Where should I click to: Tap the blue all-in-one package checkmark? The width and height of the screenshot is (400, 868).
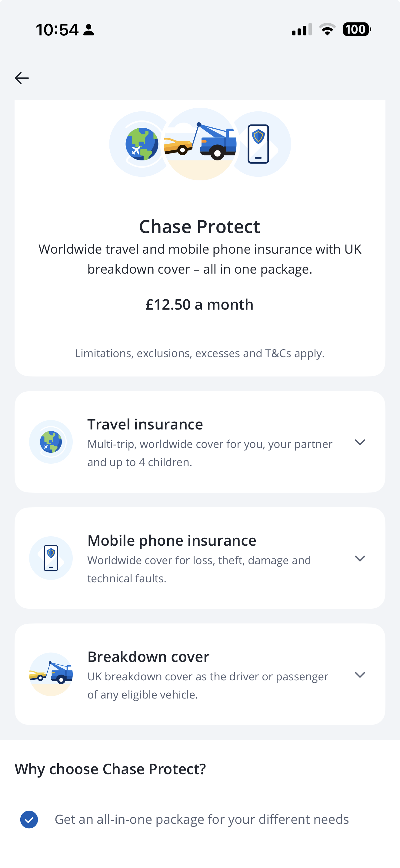point(29,820)
